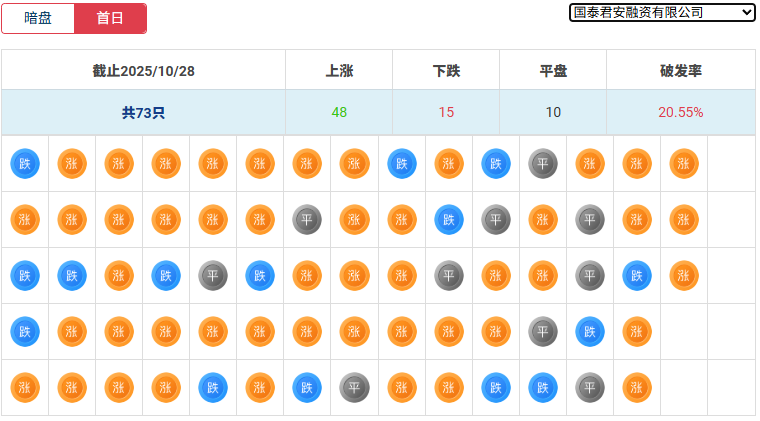Click the 平盘 column header
This screenshot has width=760, height=421.
tap(553, 71)
